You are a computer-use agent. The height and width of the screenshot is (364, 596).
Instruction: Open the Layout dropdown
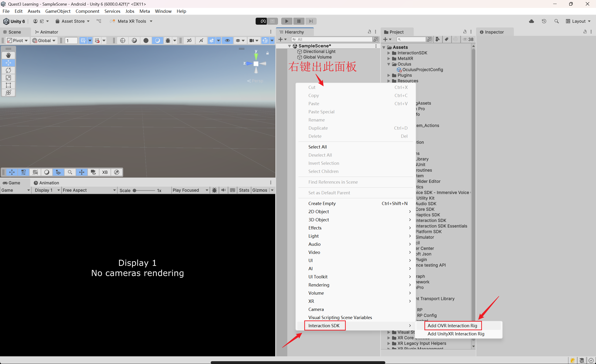(x=578, y=21)
